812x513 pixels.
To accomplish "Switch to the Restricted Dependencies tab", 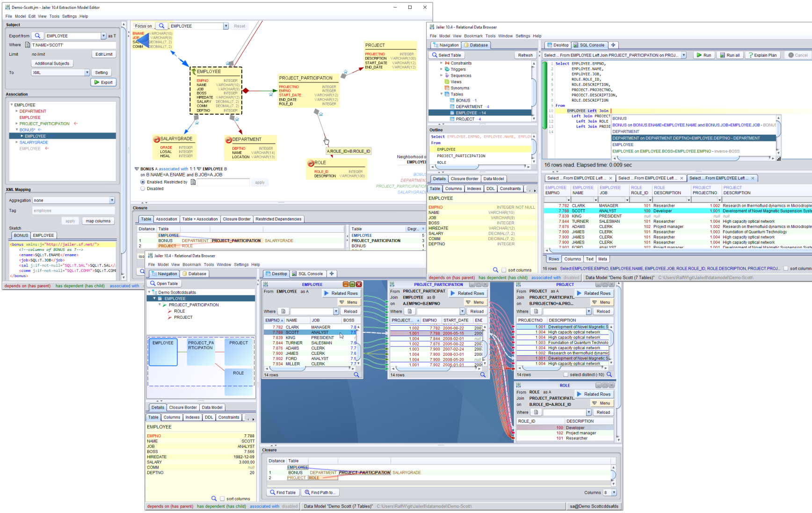I will [x=278, y=219].
